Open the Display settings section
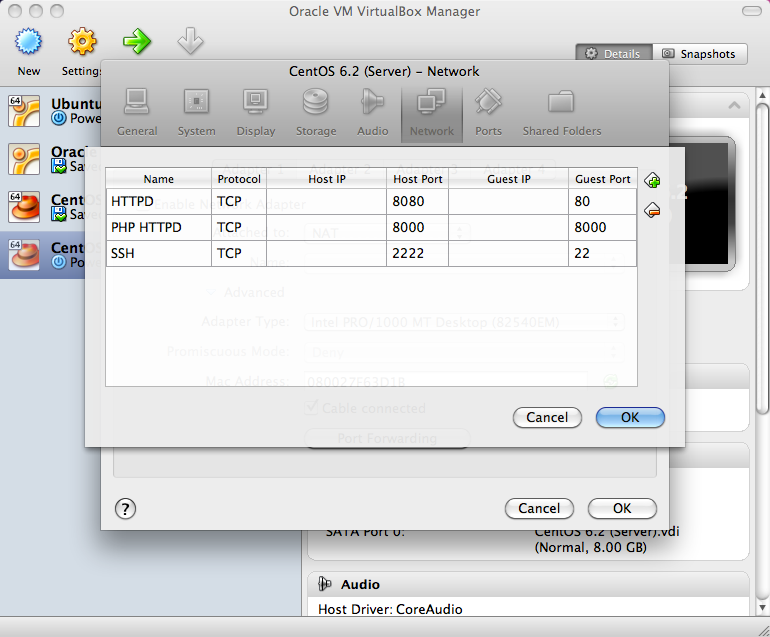The width and height of the screenshot is (770, 637). coord(256,113)
